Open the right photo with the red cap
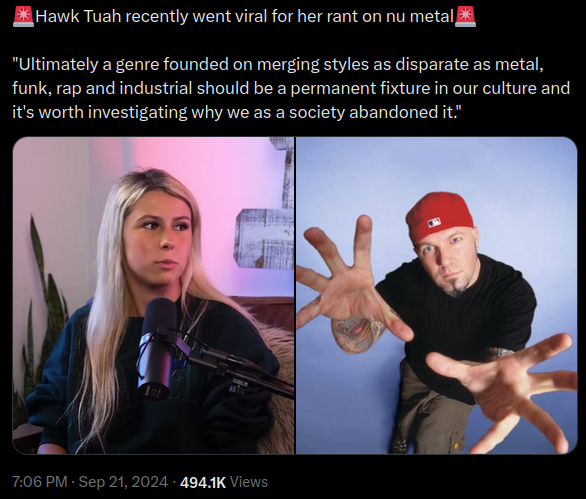586x499 pixels. [437, 296]
